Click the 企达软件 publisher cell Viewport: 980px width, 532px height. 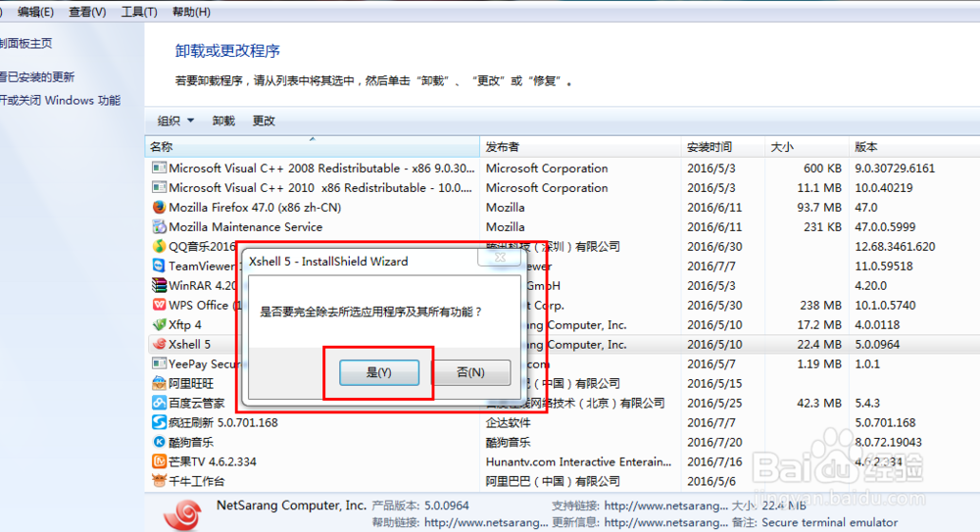point(508,422)
